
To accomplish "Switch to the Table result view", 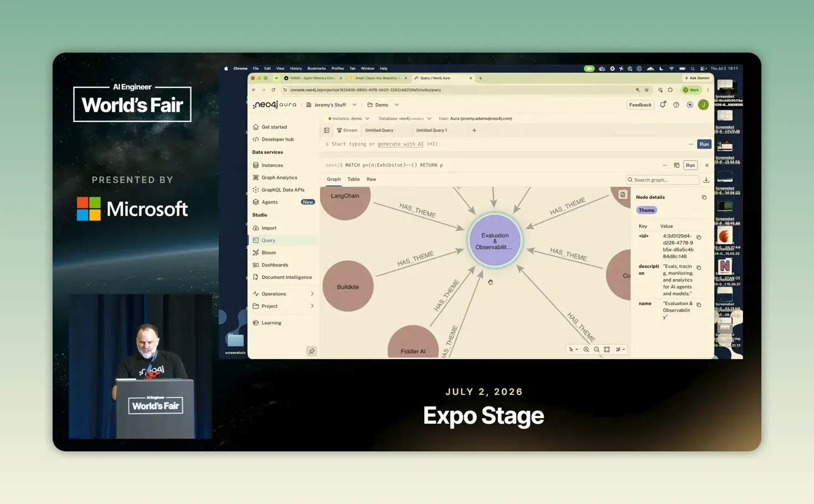I will pyautogui.click(x=353, y=179).
